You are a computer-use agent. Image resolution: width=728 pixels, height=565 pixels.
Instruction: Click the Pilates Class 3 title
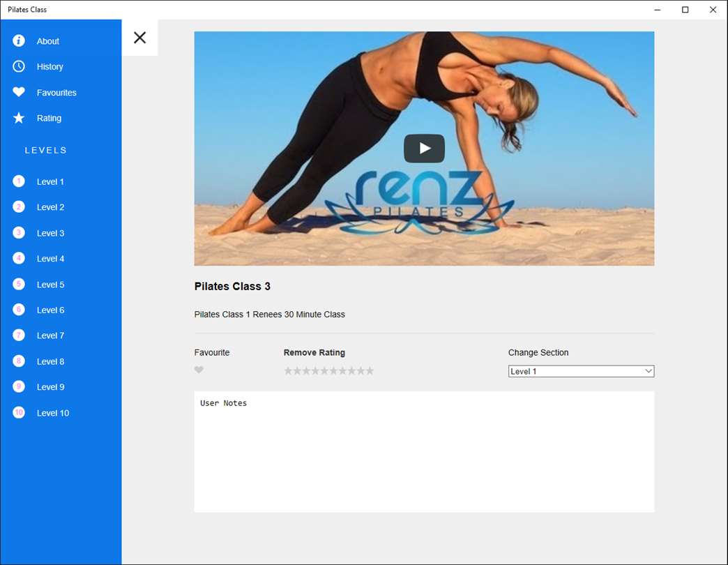232,287
